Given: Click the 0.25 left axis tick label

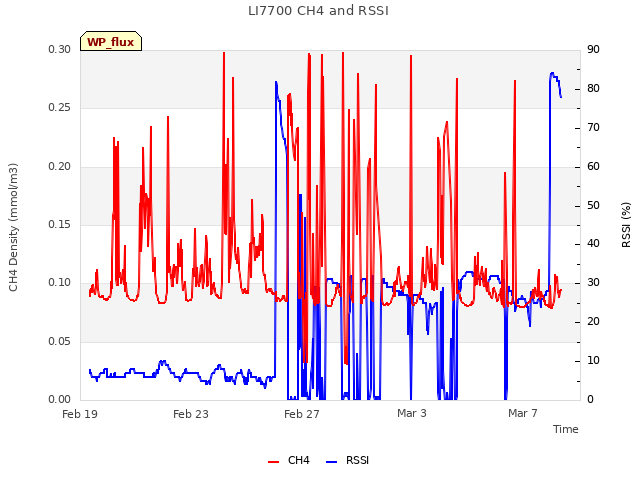Looking at the screenshot, I should 60,107.
